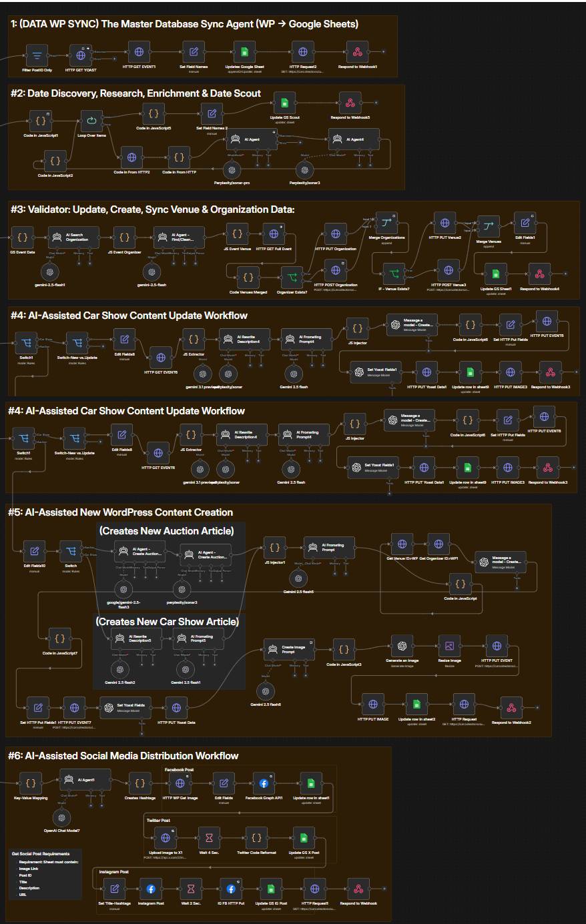Viewport: 586px width, 924px height.
Task: Click the '#6: AI-Assisted Social Media Distribution Workflow' title
Action: [123, 756]
